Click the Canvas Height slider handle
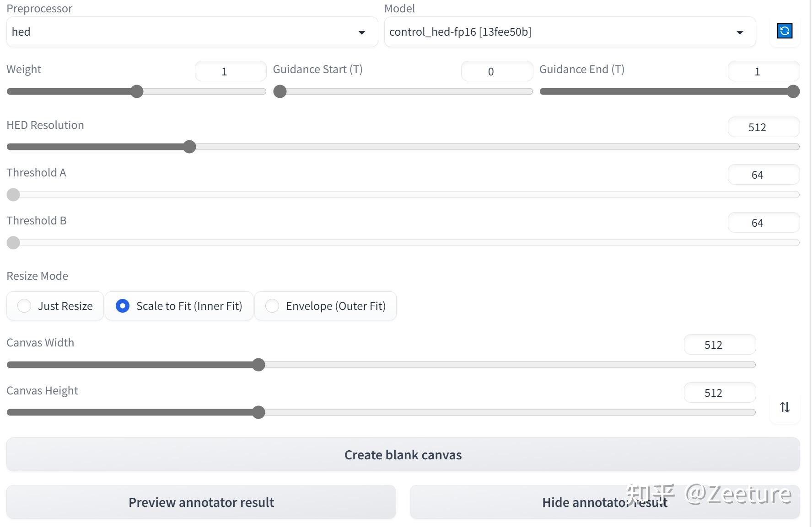The height and width of the screenshot is (527, 812). (258, 412)
